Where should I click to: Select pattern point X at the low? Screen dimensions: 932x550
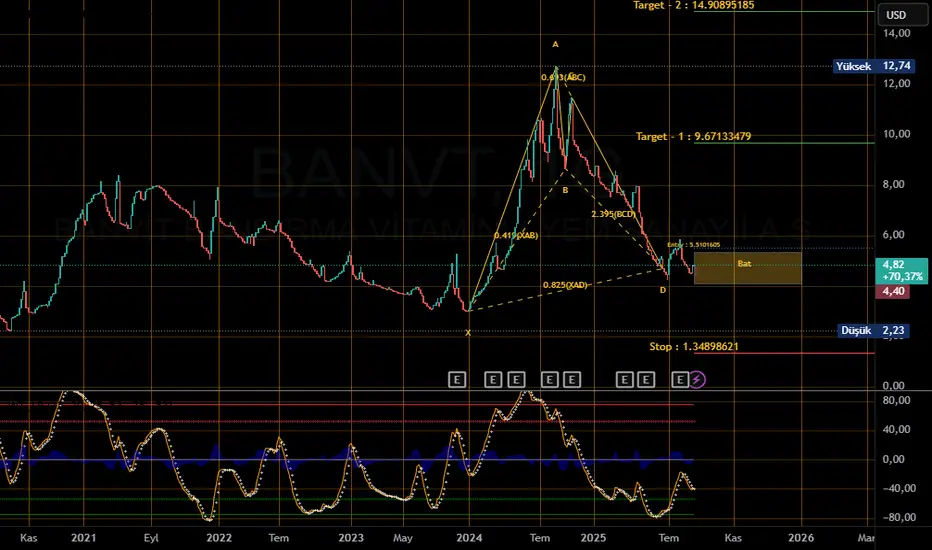pos(468,332)
